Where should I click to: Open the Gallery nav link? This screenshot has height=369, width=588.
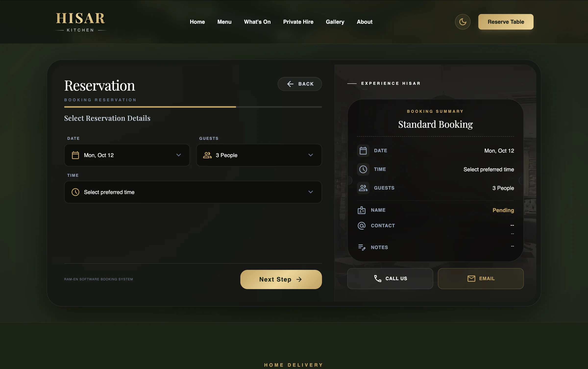pos(335,22)
